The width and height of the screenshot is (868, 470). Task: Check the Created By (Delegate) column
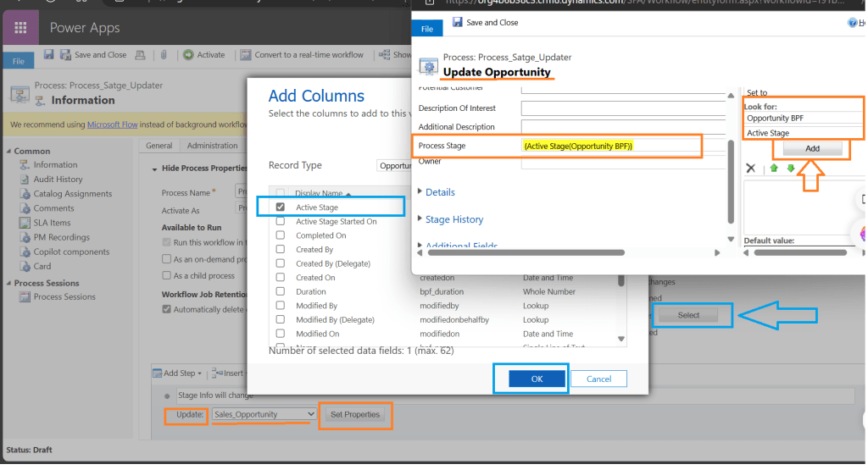click(280, 263)
